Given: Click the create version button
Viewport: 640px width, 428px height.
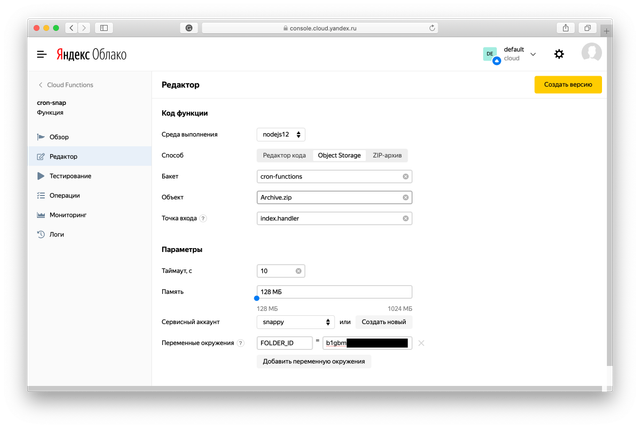Looking at the screenshot, I should coord(567,84).
